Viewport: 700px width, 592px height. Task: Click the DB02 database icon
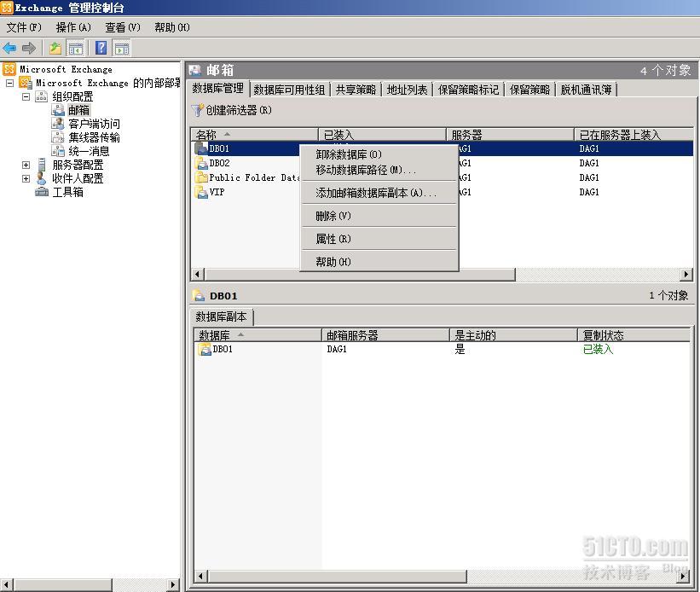coord(201,163)
